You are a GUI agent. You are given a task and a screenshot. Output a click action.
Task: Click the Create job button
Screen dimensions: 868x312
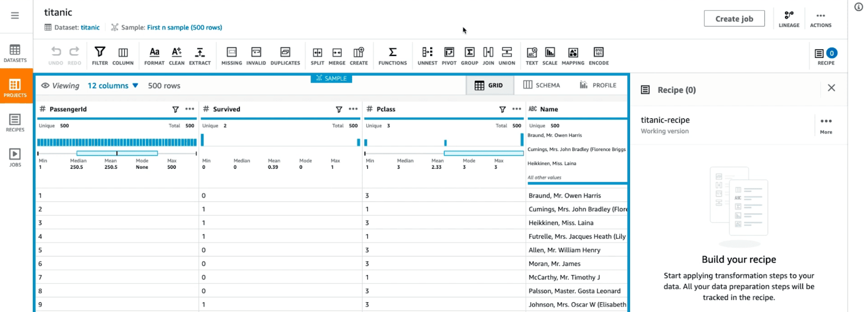(734, 18)
